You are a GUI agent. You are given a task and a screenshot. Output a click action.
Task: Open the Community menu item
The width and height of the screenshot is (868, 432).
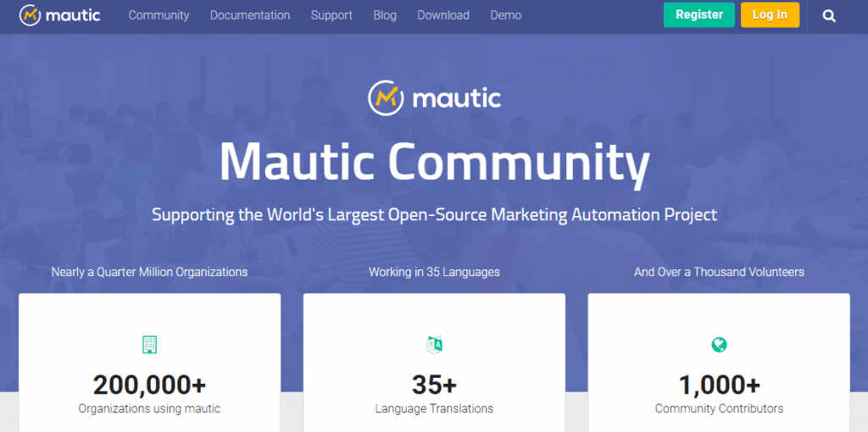click(x=159, y=15)
